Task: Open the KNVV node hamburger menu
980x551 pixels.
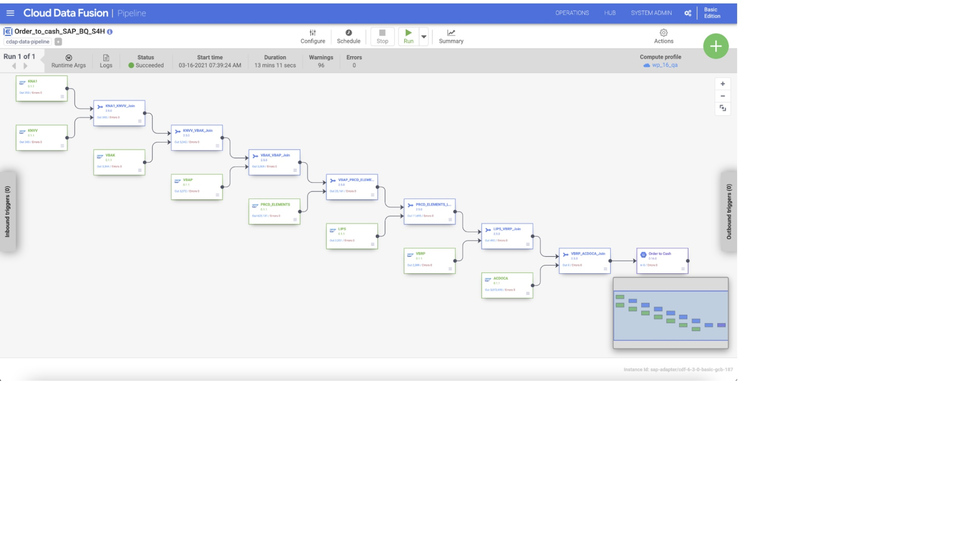Action: (62, 146)
